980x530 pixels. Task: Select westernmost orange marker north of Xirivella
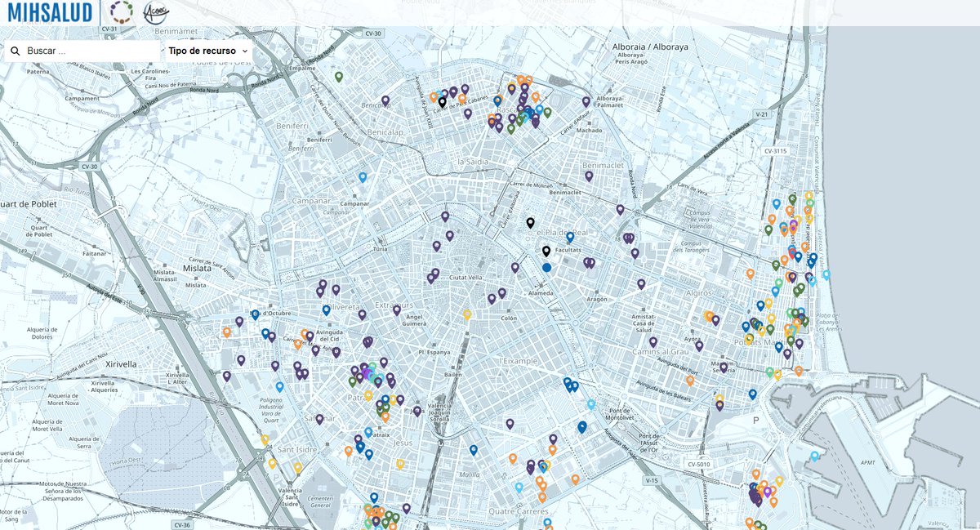(x=226, y=332)
